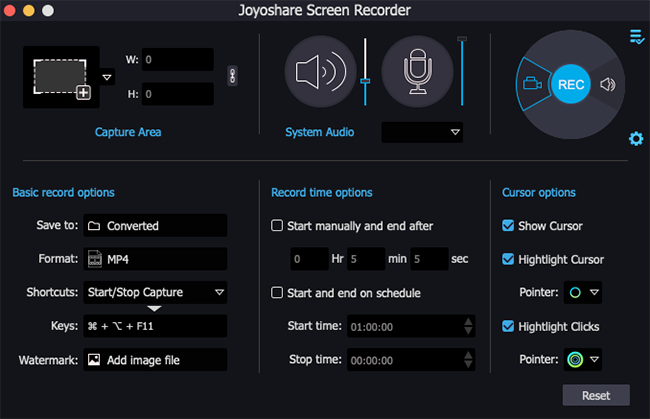This screenshot has height=419, width=650.
Task: Toggle the aspect ratio lock chain icon
Action: pyautogui.click(x=233, y=76)
